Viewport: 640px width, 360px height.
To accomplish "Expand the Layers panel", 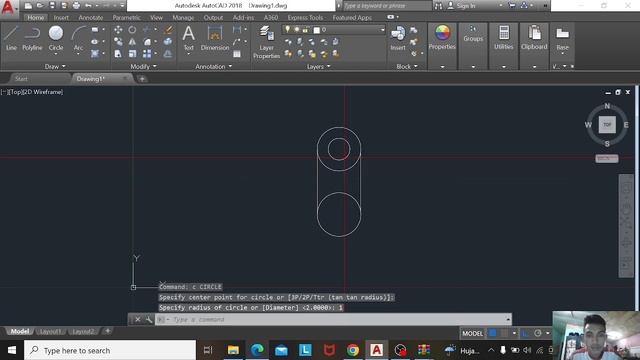I will point(318,67).
